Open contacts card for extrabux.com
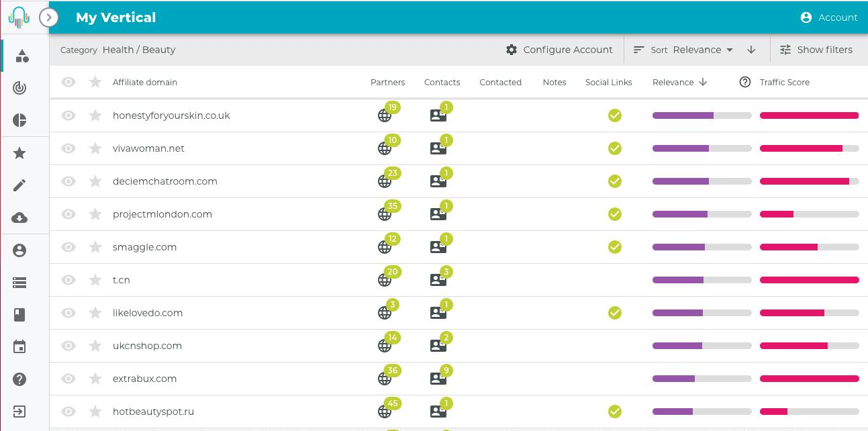 point(438,379)
